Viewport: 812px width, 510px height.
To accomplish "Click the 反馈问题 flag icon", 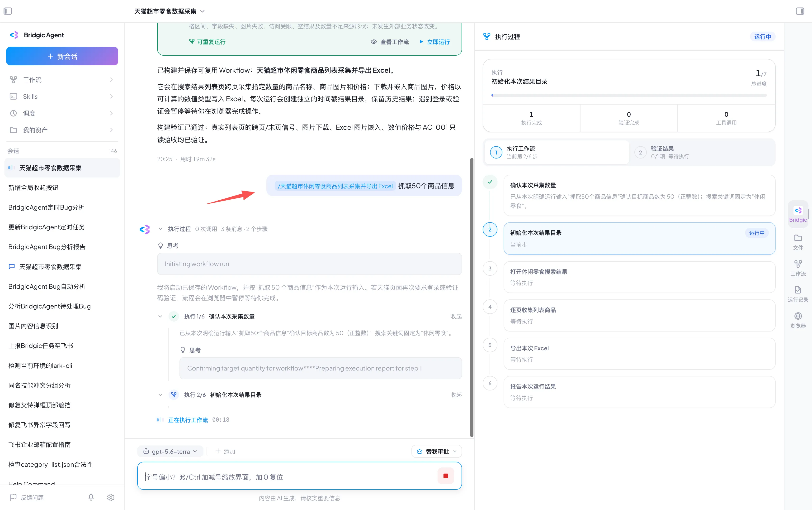I will point(14,497).
